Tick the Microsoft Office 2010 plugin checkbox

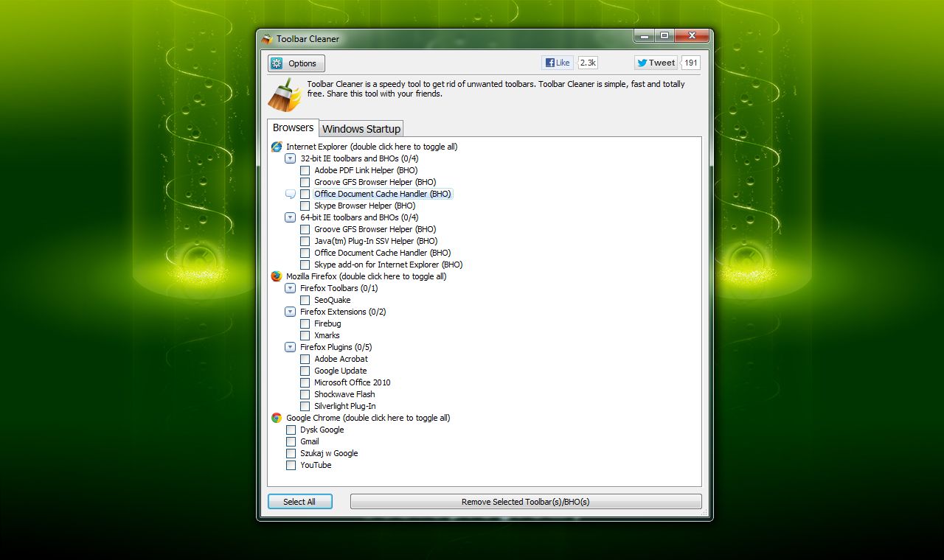305,382
